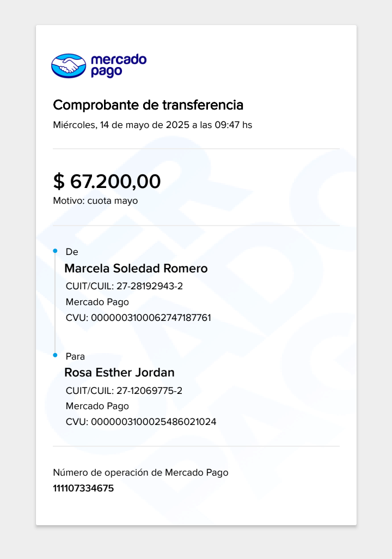Screen dimensions: 392x559
Task: Click the Mercado Pago handshake logo
Action: (69, 66)
